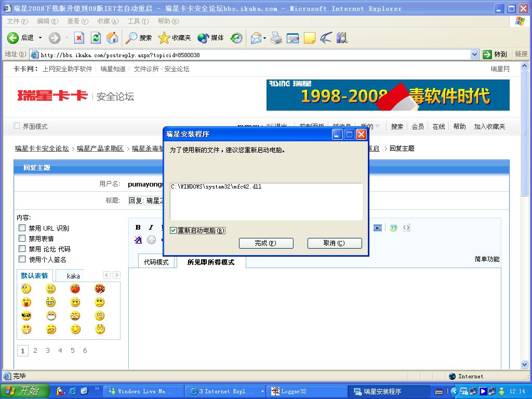
Task: Click the vertical scrollbar down arrow
Action: click(524, 365)
